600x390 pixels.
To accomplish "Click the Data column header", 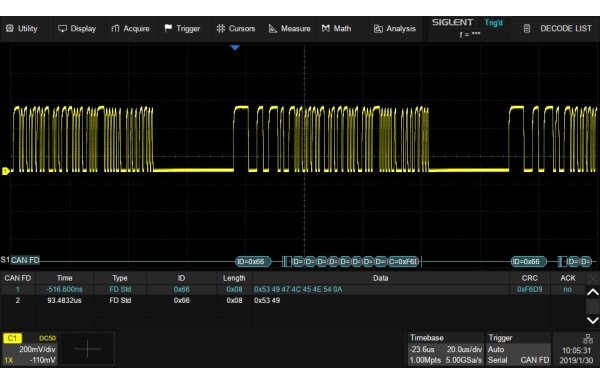I will click(381, 278).
